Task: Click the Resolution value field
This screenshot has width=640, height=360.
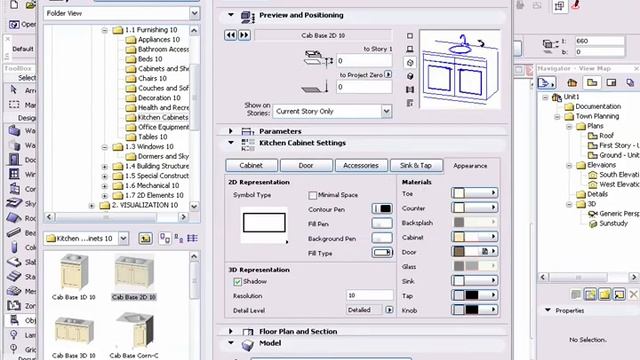Action: 369,295
